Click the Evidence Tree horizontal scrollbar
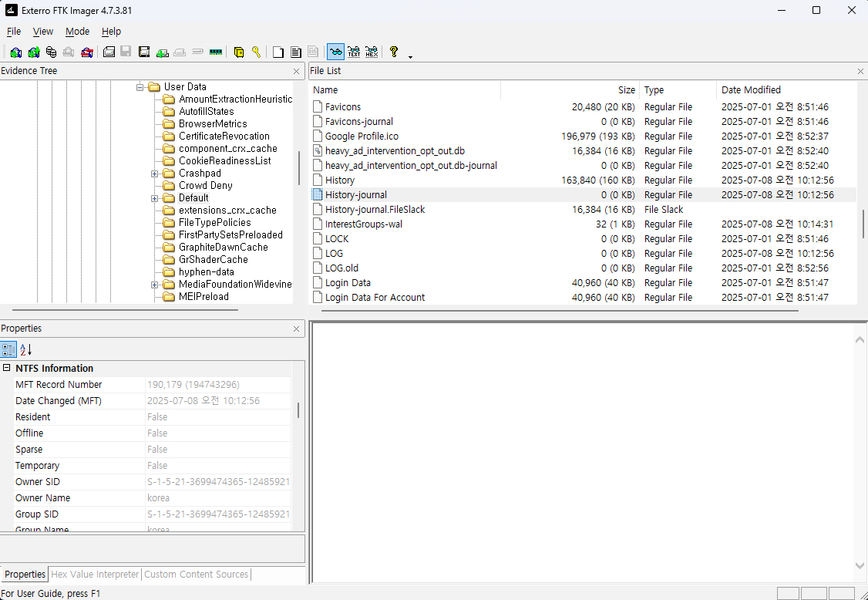The height and width of the screenshot is (600, 868). (125, 310)
